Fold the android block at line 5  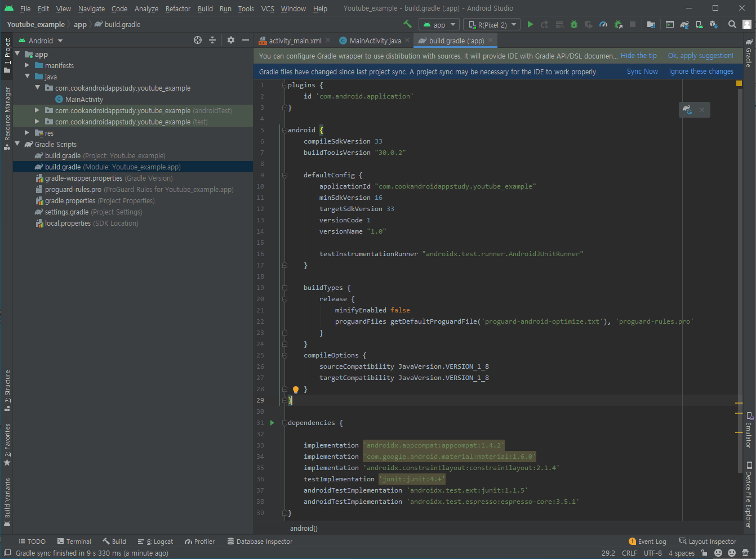(284, 130)
